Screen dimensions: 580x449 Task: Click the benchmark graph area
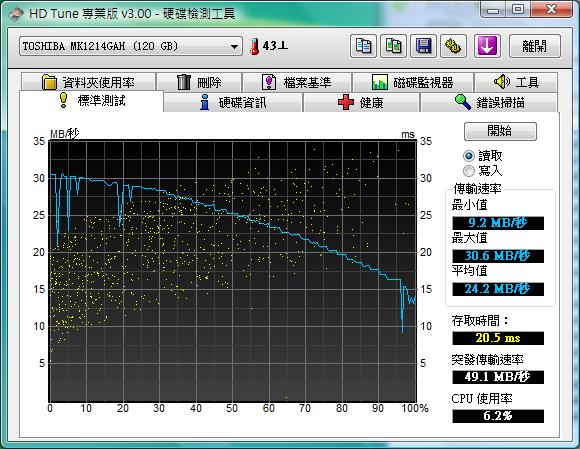(233, 271)
